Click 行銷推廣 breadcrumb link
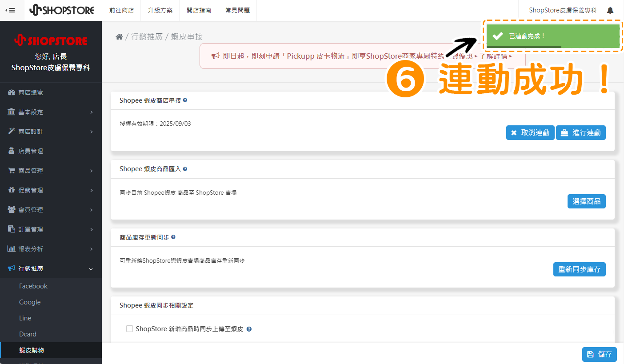Screen dimensions: 624x364 tap(147, 37)
